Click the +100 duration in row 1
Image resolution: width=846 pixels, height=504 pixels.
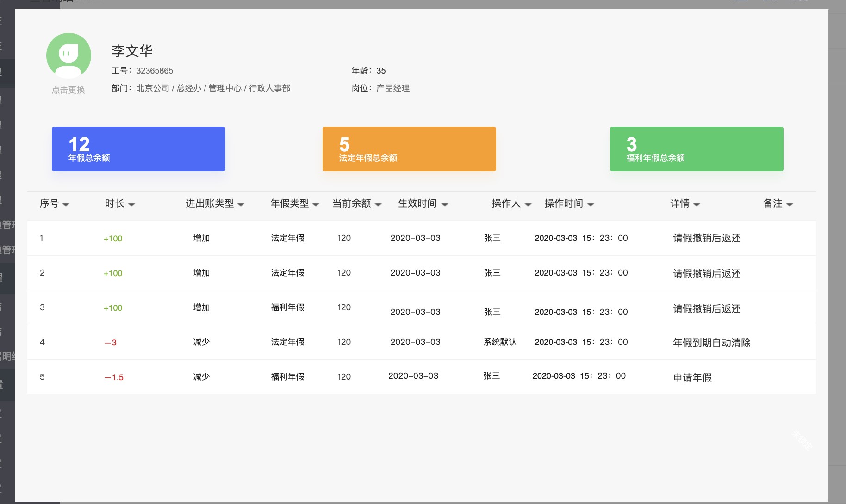[x=113, y=239]
